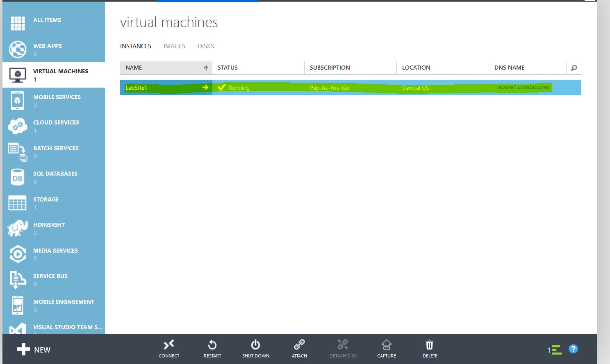Image resolution: width=610 pixels, height=364 pixels.
Task: Open LabSite1 details via arrow
Action: coord(205,88)
